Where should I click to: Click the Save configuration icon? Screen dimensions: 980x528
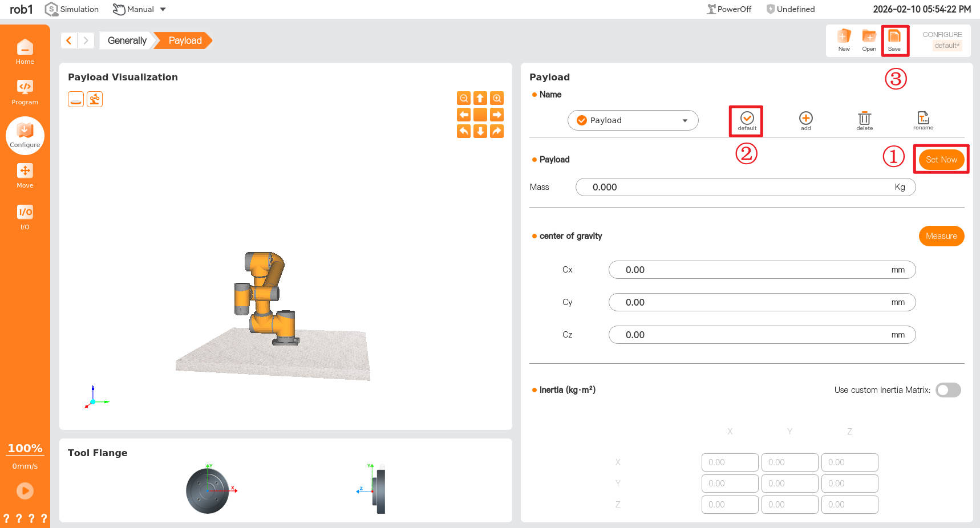(894, 40)
